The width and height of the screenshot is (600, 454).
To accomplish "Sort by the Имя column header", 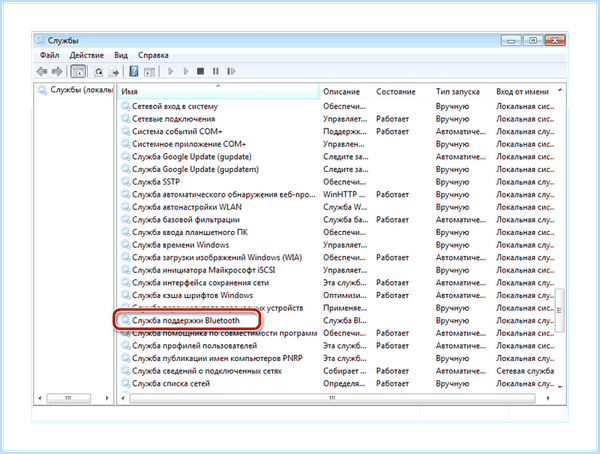I will 218,91.
